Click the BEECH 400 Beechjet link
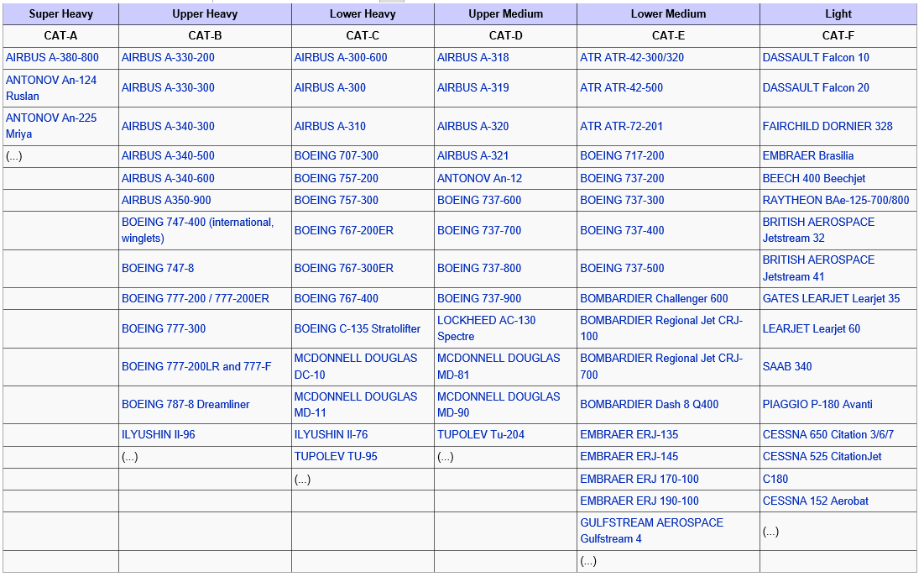This screenshot has width=924, height=577. (814, 178)
